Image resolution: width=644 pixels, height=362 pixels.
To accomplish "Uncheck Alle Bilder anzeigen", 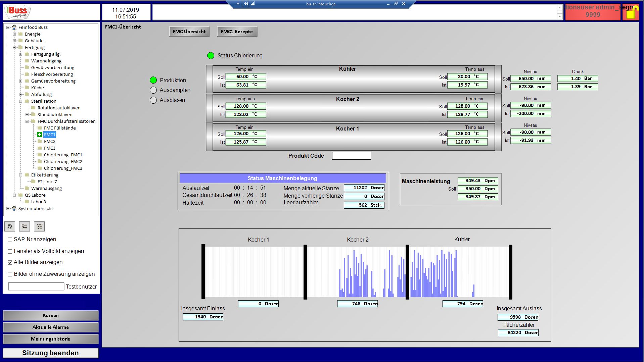I will click(x=10, y=262).
